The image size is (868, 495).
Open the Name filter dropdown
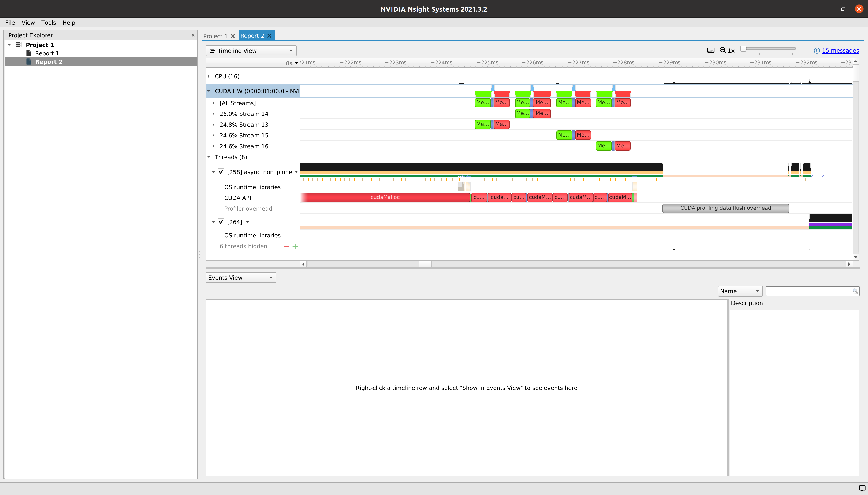(740, 291)
